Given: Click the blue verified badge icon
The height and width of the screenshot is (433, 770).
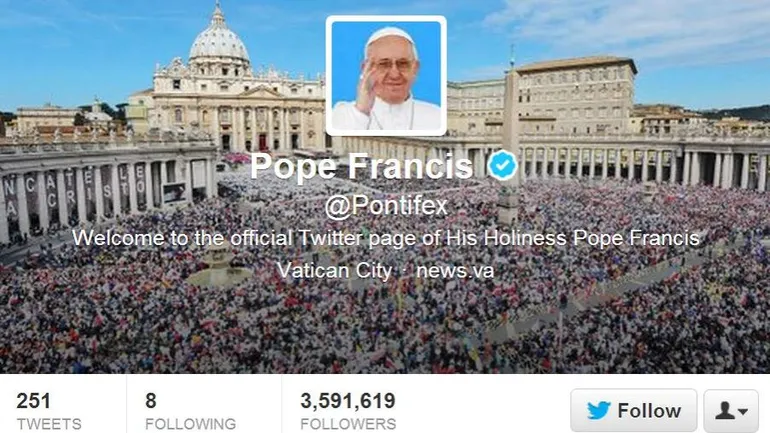Looking at the screenshot, I should [x=502, y=165].
